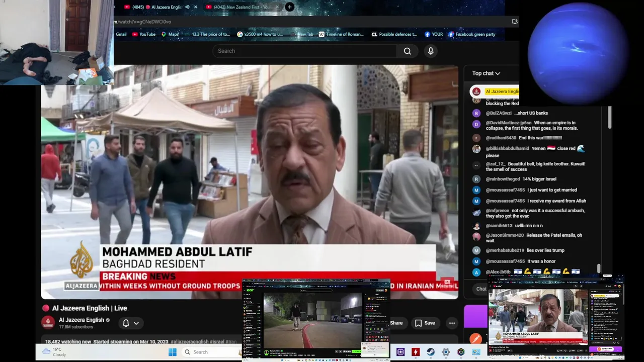The image size is (644, 362).
Task: Open the YouTube bookmark
Action: tap(143, 34)
